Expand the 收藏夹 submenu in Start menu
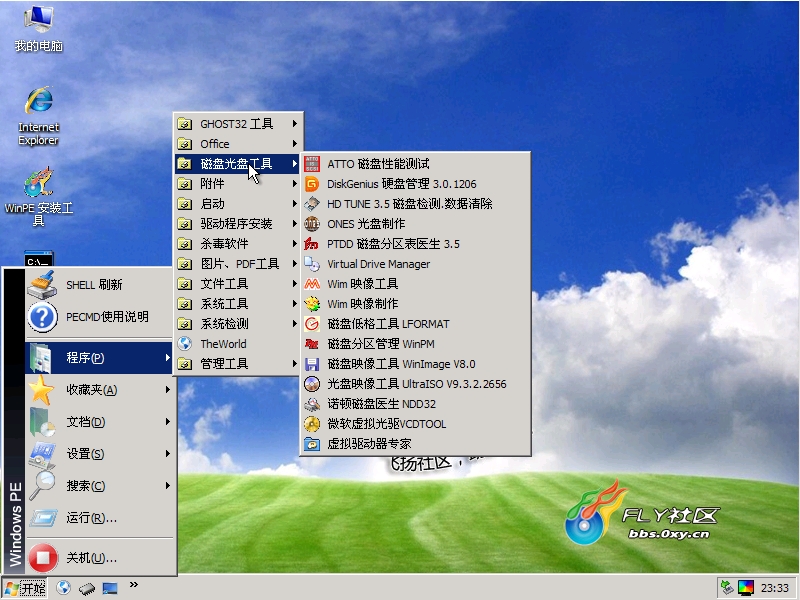This screenshot has height=600, width=800. pos(100,390)
